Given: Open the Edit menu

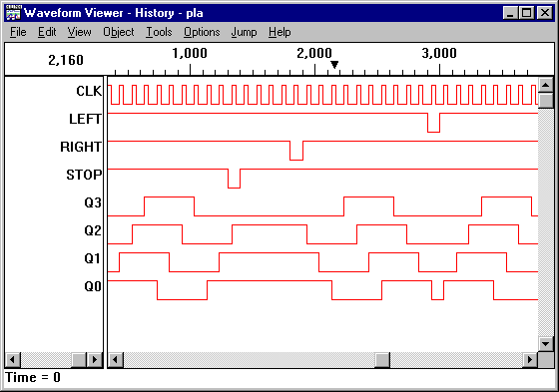Looking at the screenshot, I should [47, 32].
